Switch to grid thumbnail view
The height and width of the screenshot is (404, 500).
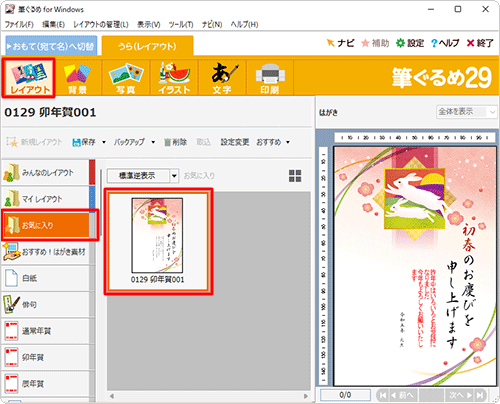click(295, 176)
